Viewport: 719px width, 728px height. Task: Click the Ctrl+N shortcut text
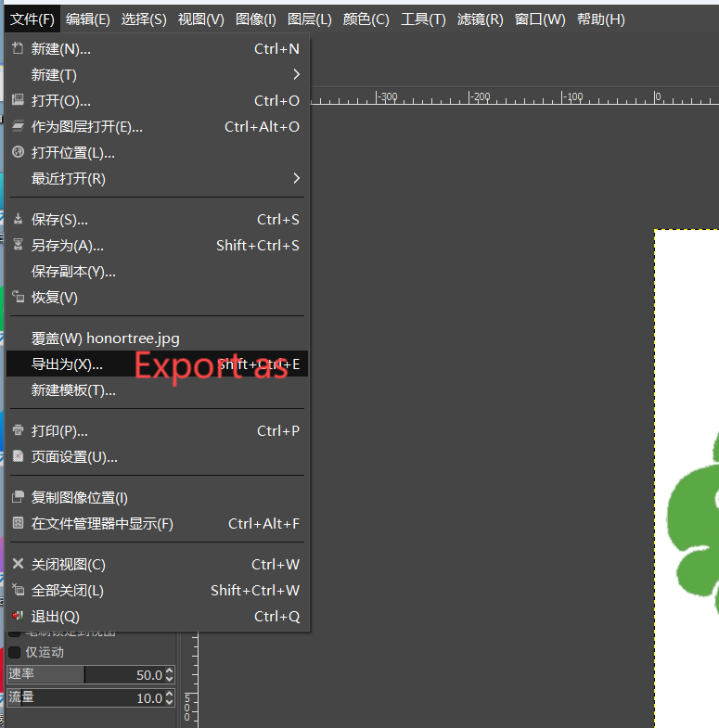(x=276, y=49)
